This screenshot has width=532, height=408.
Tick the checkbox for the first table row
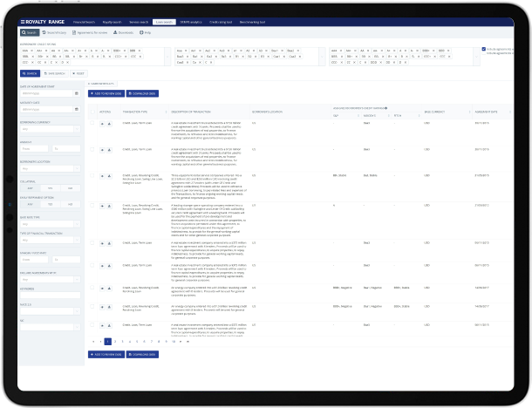[x=92, y=125]
